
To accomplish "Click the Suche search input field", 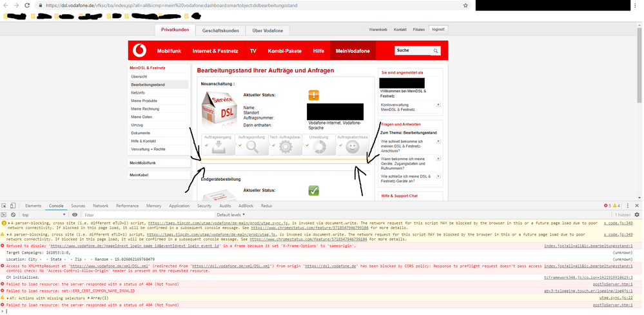I will 413,50.
